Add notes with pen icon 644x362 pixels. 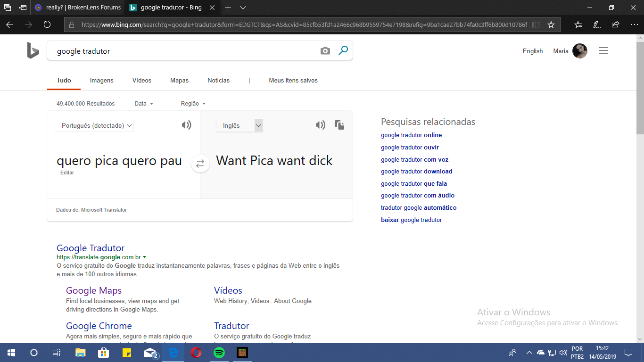click(597, 25)
